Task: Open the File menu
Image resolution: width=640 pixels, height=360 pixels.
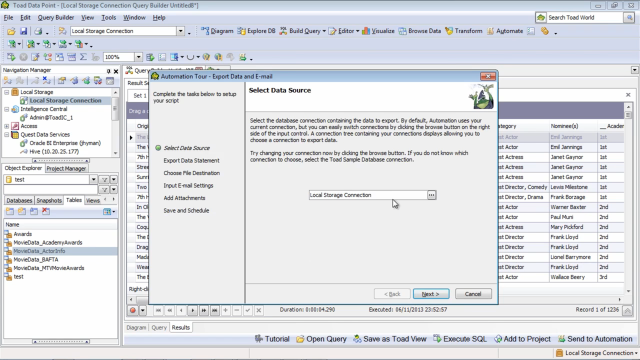Action: click(x=8, y=18)
